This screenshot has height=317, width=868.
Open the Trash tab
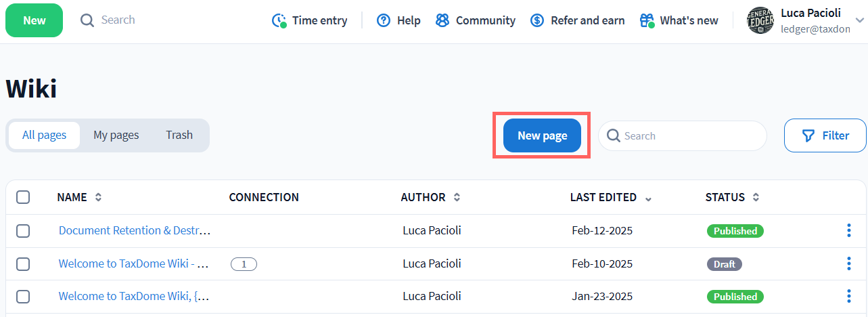pos(179,135)
